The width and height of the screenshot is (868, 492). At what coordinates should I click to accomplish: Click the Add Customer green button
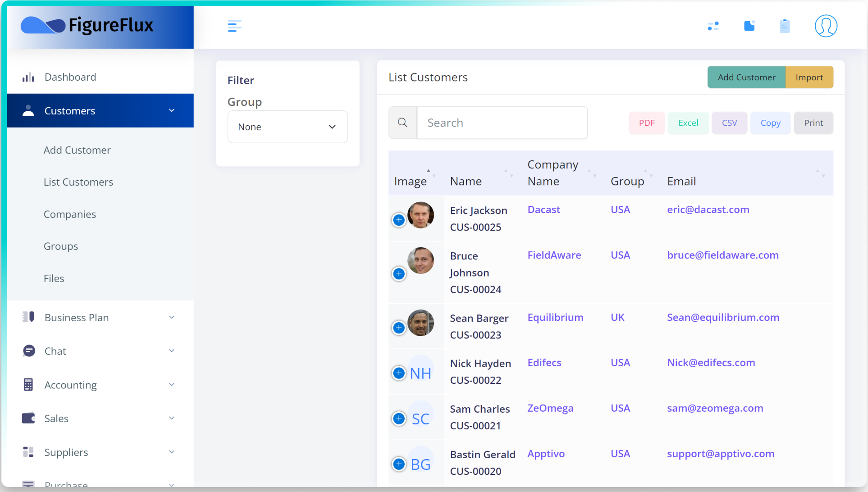point(746,77)
